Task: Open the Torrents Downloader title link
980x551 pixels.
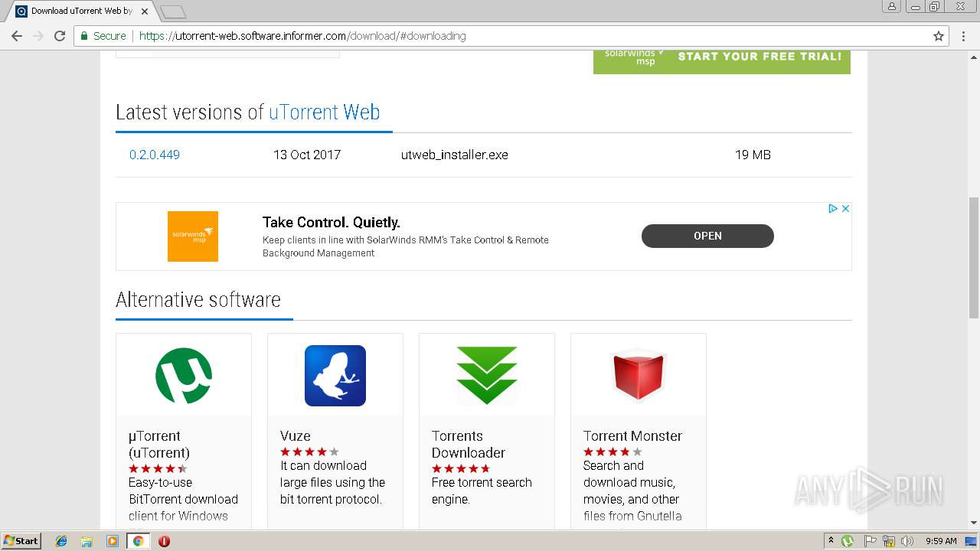Action: (469, 445)
